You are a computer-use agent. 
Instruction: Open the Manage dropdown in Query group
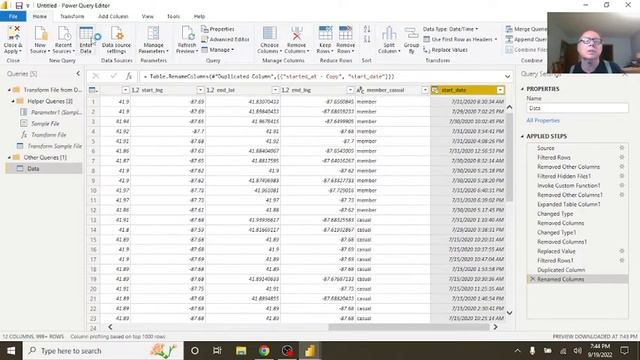(218, 50)
